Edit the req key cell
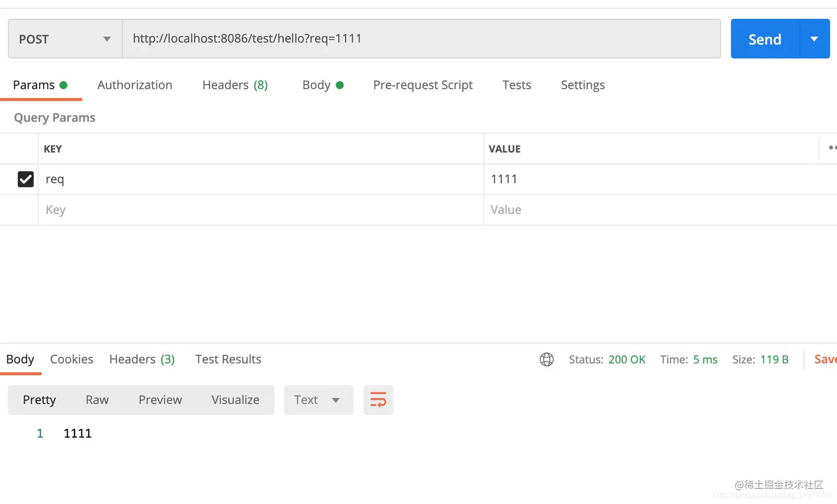837x504 pixels. (x=261, y=179)
